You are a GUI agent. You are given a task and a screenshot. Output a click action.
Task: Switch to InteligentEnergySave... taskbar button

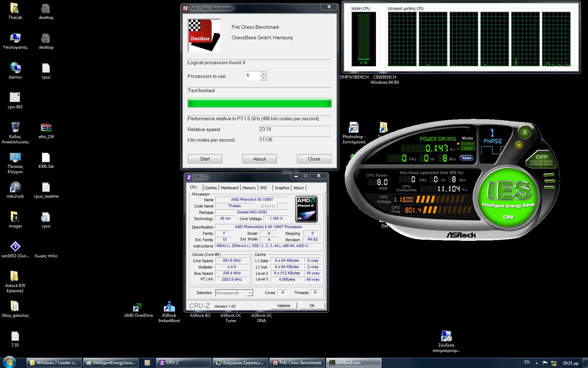click(111, 363)
